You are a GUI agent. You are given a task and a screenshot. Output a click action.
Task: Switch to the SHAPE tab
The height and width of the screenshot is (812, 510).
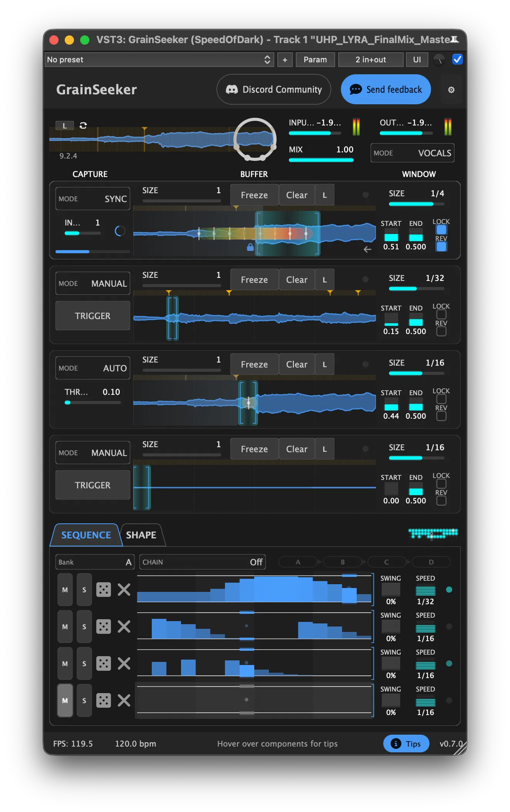(141, 535)
